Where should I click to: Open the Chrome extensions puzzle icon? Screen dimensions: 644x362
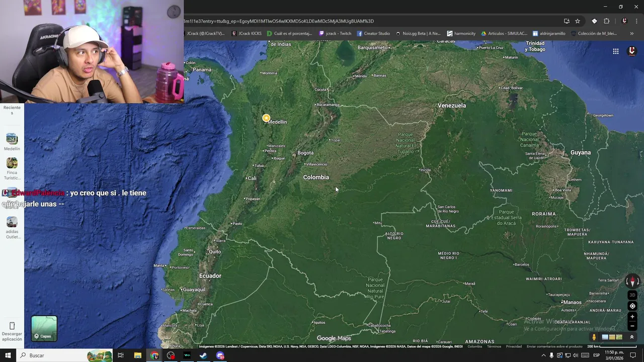(x=606, y=21)
